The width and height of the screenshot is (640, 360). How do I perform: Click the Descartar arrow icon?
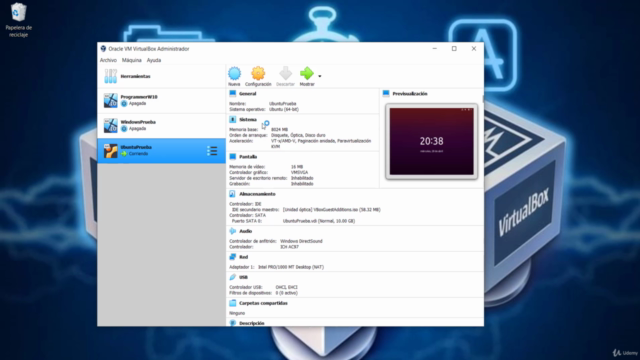(x=285, y=74)
